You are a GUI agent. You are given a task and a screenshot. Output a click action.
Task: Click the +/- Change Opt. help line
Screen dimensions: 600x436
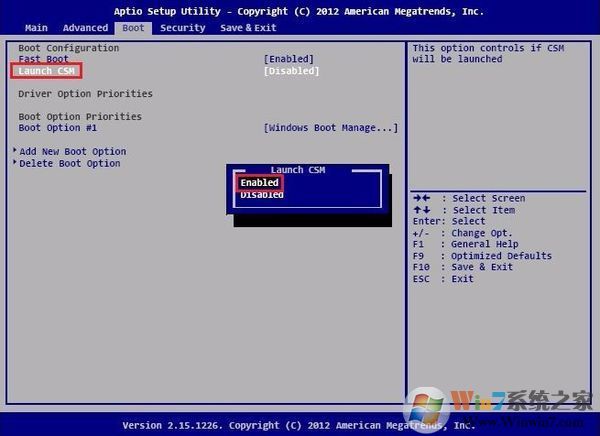pos(462,233)
